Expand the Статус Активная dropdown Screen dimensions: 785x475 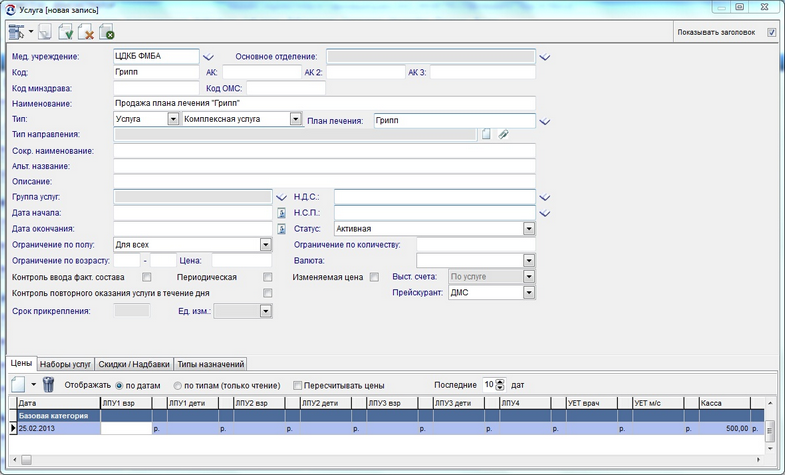pyautogui.click(x=529, y=229)
